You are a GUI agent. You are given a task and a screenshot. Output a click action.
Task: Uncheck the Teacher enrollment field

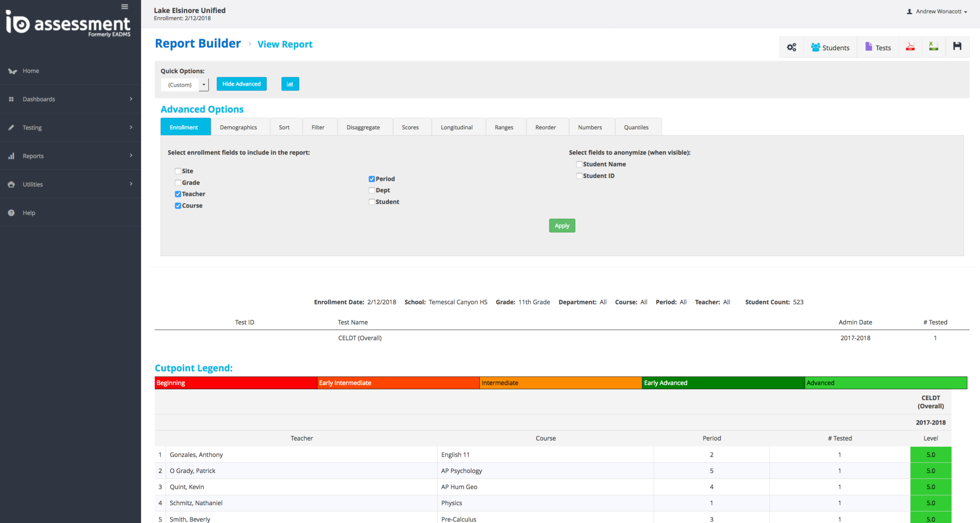pos(178,194)
